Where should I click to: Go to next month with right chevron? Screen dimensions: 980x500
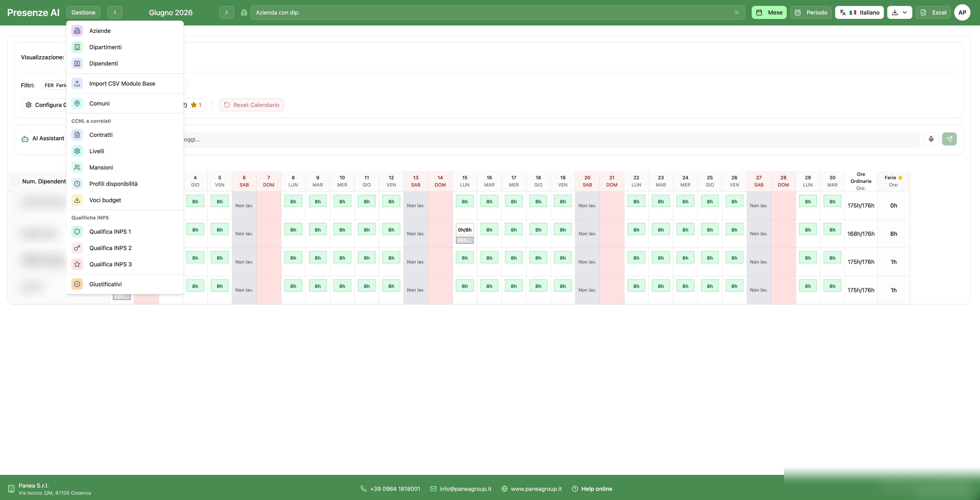[x=226, y=13]
